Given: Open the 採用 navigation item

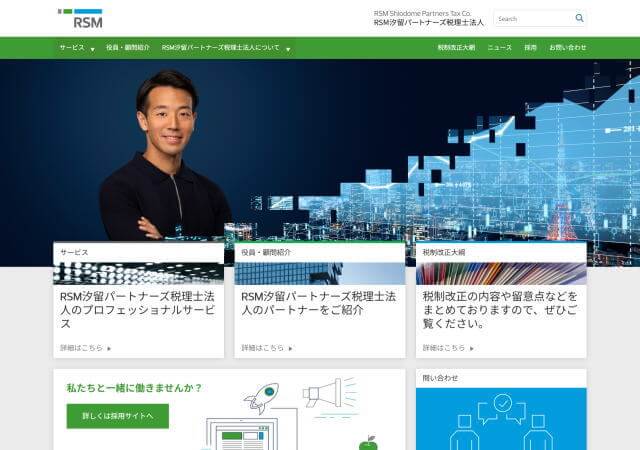Looking at the screenshot, I should click(530, 47).
